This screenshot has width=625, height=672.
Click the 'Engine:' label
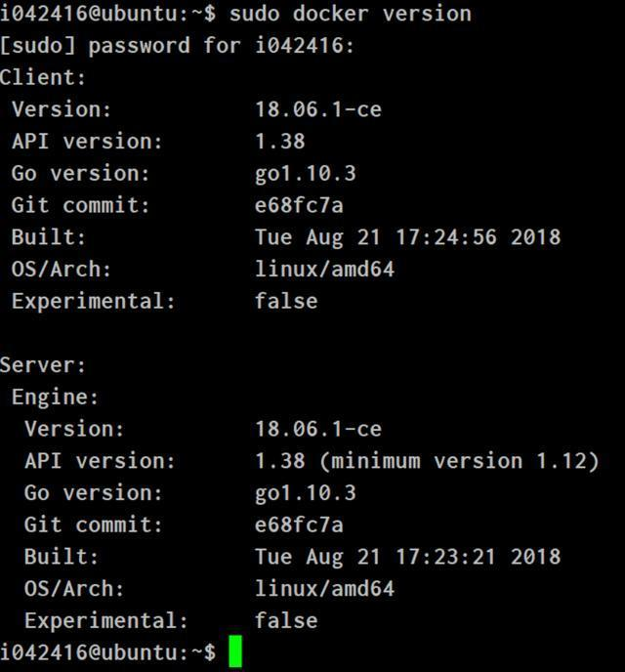tap(55, 398)
